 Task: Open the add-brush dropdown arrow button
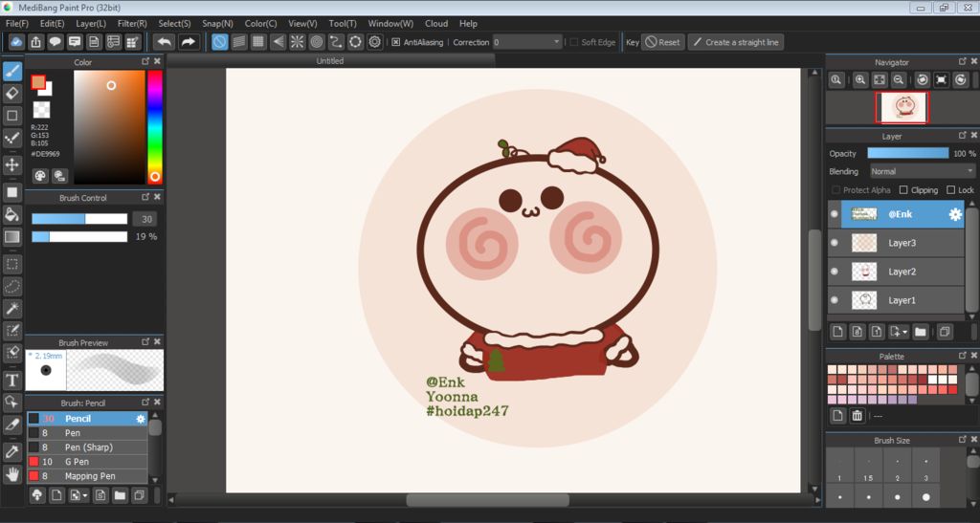tap(78, 495)
